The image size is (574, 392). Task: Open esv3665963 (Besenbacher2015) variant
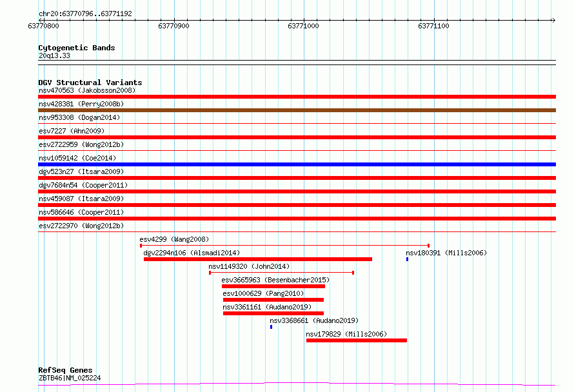coord(275,280)
